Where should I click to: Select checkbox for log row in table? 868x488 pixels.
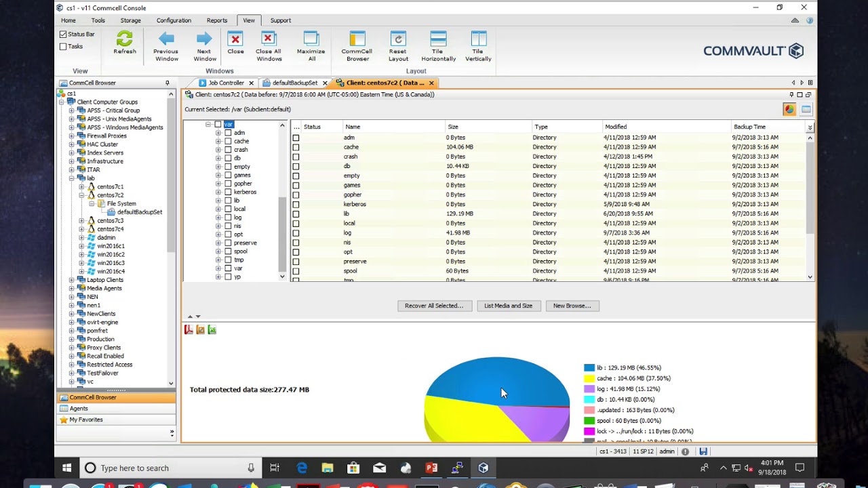coord(296,232)
